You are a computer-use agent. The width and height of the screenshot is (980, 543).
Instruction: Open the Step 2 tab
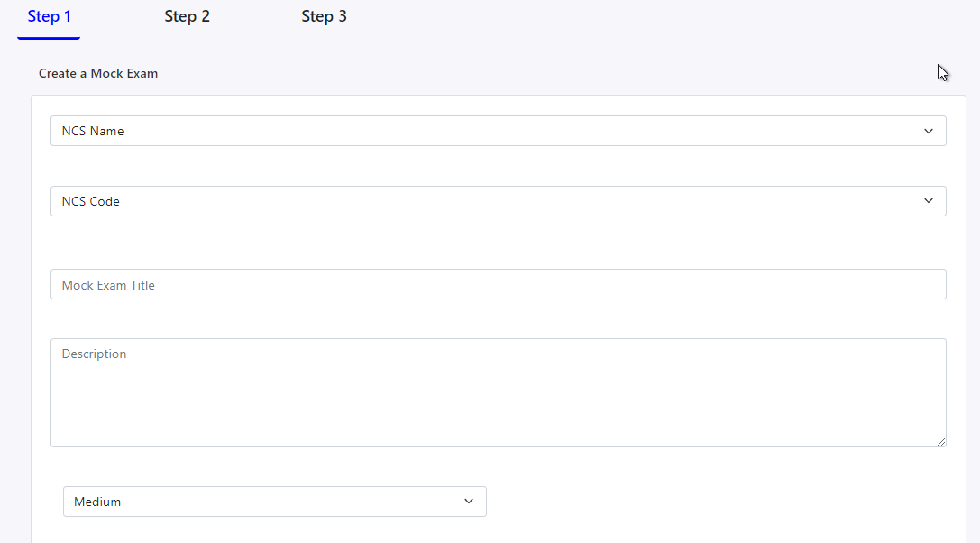pyautogui.click(x=187, y=16)
